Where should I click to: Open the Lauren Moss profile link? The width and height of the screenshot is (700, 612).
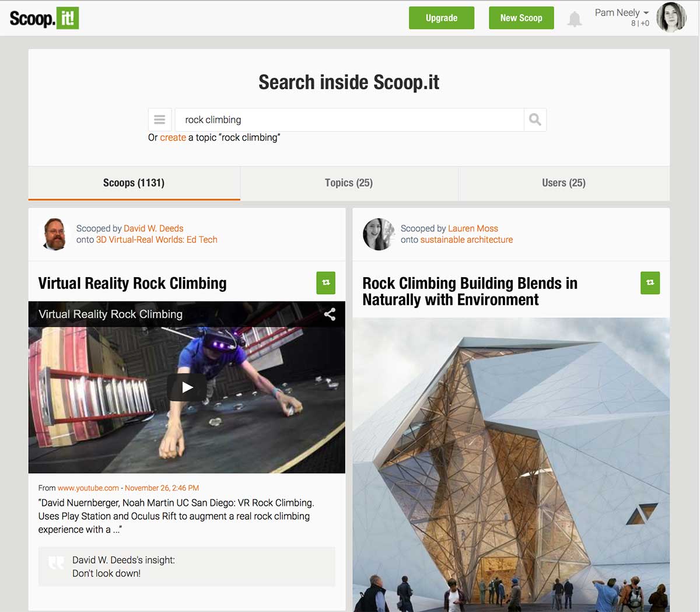[473, 229]
